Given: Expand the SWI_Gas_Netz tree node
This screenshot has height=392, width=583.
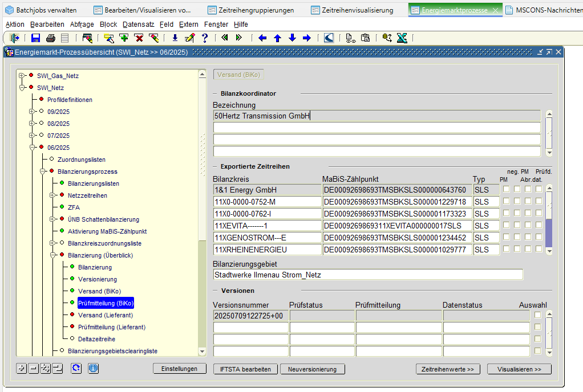Looking at the screenshot, I should [22, 76].
